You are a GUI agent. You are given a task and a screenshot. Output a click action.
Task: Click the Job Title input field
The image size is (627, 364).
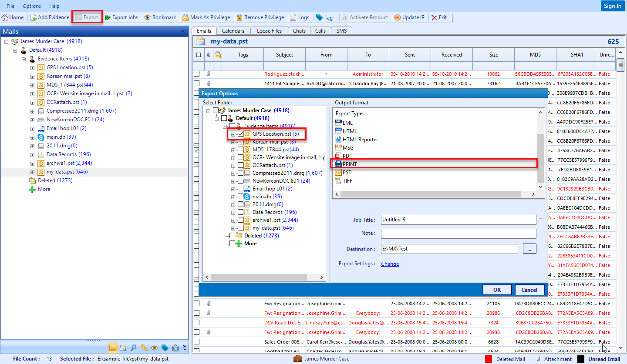[458, 220]
